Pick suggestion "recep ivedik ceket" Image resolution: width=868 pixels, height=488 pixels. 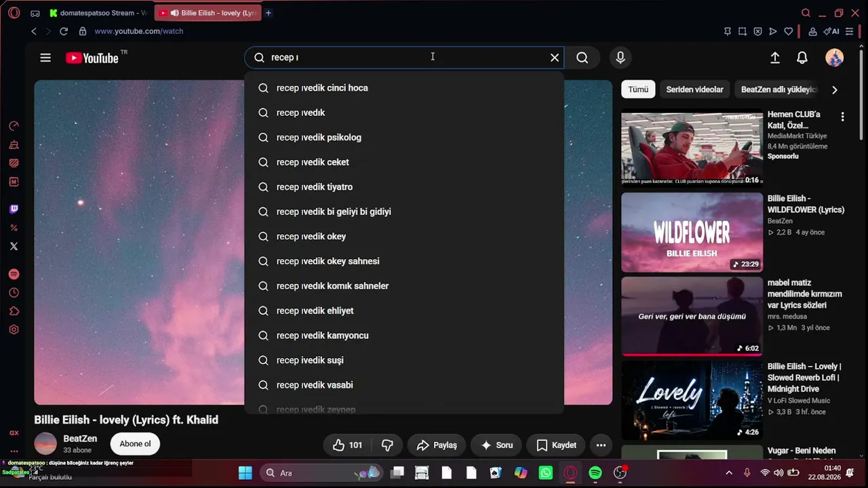tap(404, 162)
